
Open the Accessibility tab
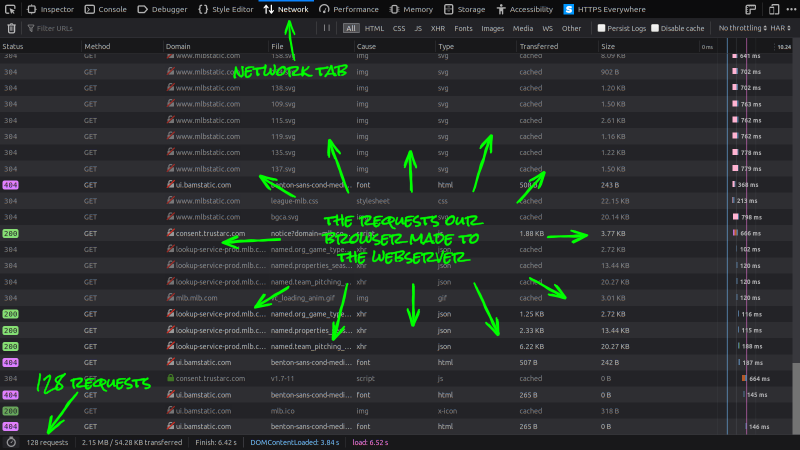click(524, 9)
